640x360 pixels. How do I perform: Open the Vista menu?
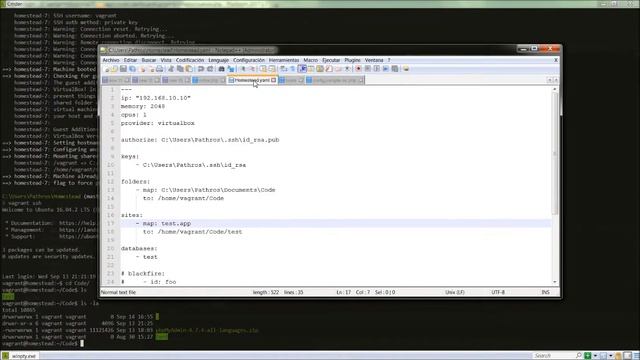pos(166,60)
